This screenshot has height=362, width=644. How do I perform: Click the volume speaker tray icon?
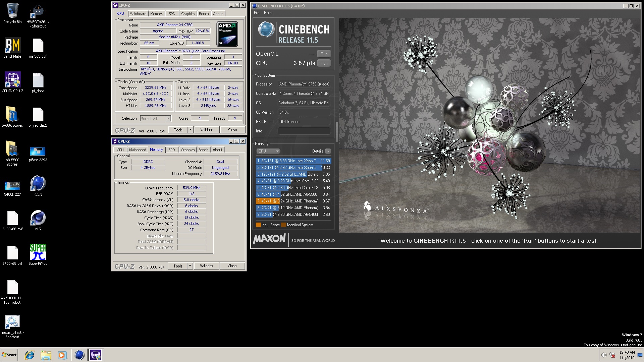[604, 355]
